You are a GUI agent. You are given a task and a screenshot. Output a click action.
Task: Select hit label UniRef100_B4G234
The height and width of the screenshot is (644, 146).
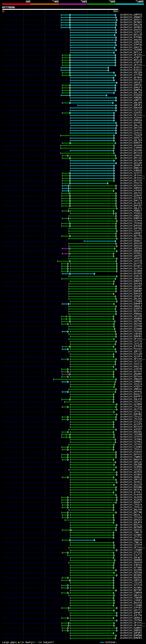tap(131, 25)
